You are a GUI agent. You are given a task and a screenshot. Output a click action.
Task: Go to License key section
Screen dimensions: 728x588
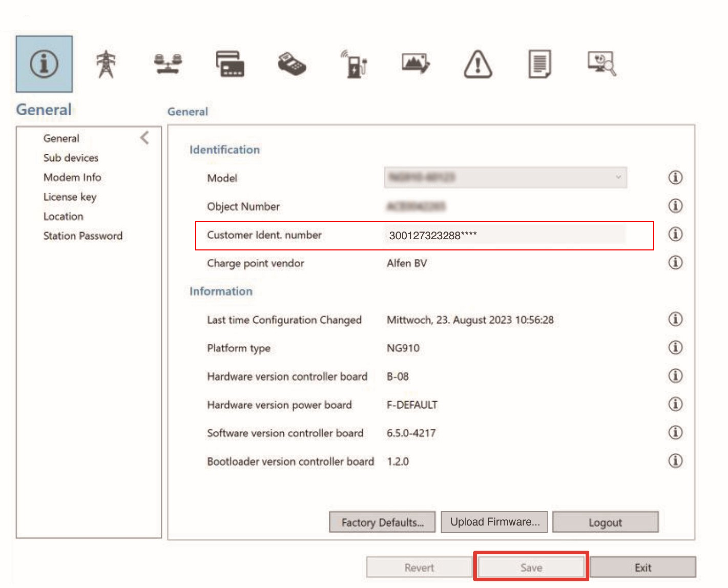tap(70, 197)
